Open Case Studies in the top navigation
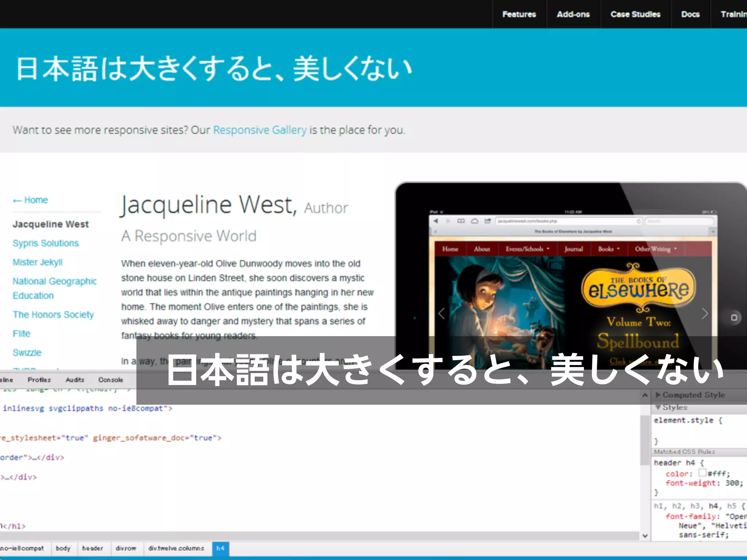Image resolution: width=747 pixels, height=560 pixels. coord(635,14)
